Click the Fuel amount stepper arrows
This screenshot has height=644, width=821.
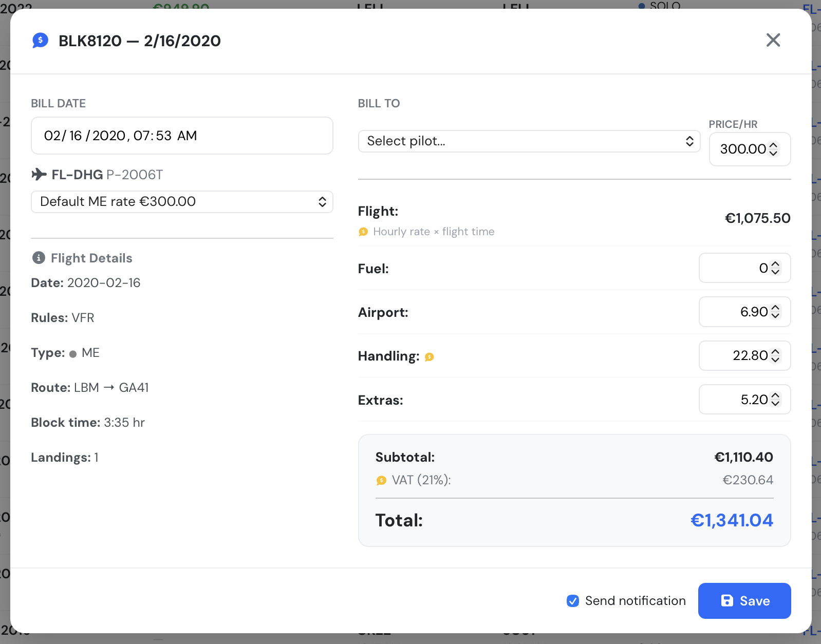click(x=775, y=268)
